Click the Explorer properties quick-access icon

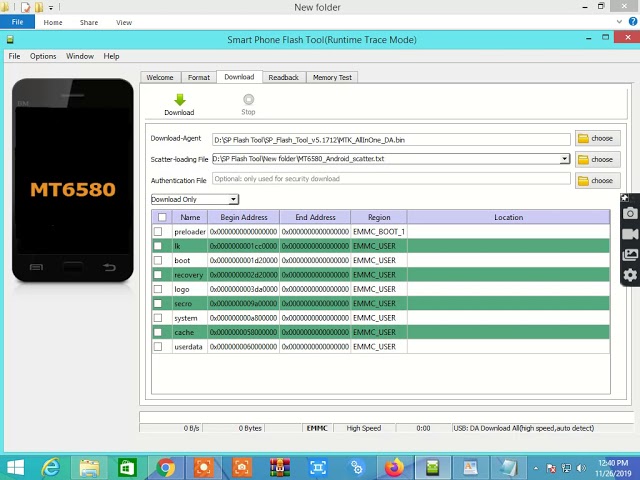tap(25, 7)
